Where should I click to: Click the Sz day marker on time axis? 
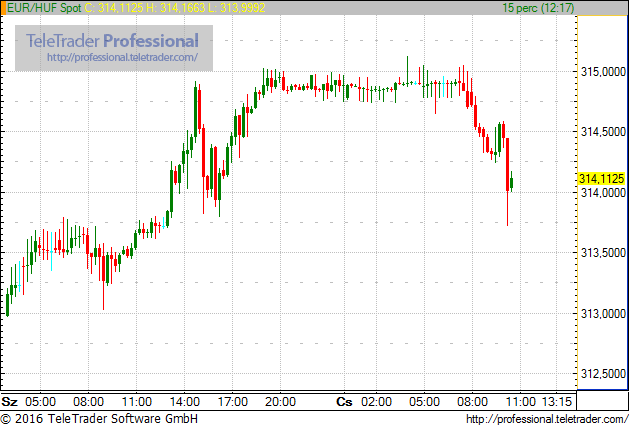(x=10, y=402)
